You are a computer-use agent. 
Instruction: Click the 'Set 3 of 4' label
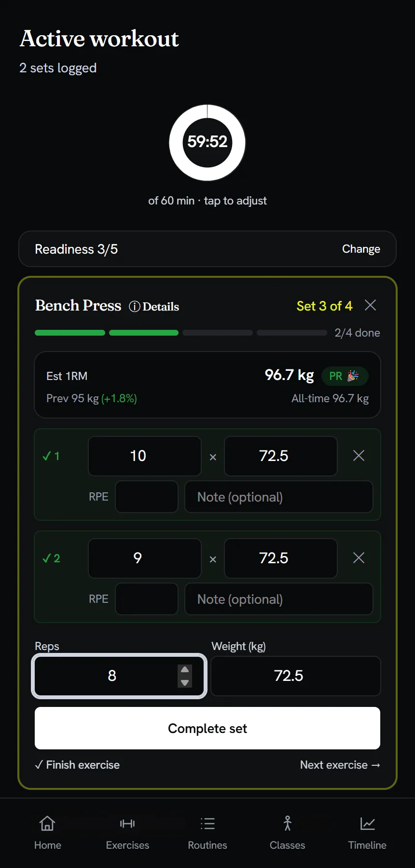coord(324,306)
